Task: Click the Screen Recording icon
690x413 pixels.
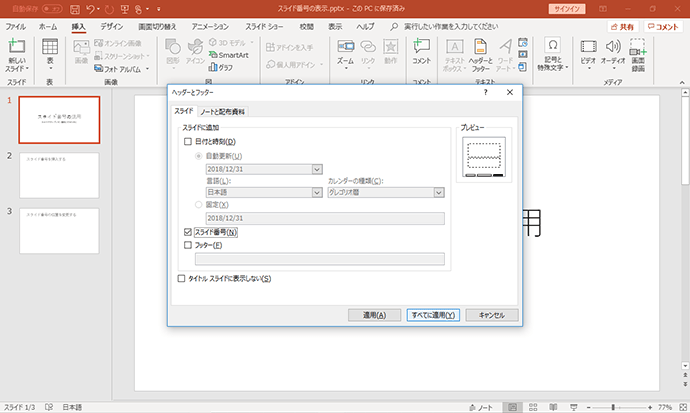Action: click(x=638, y=46)
